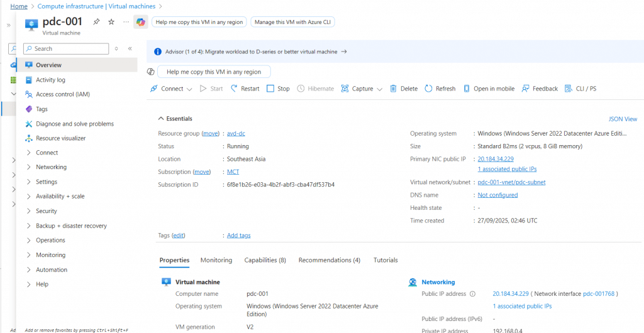Click move next to Resource group
Screen dimensions: 644x333
pos(211,133)
